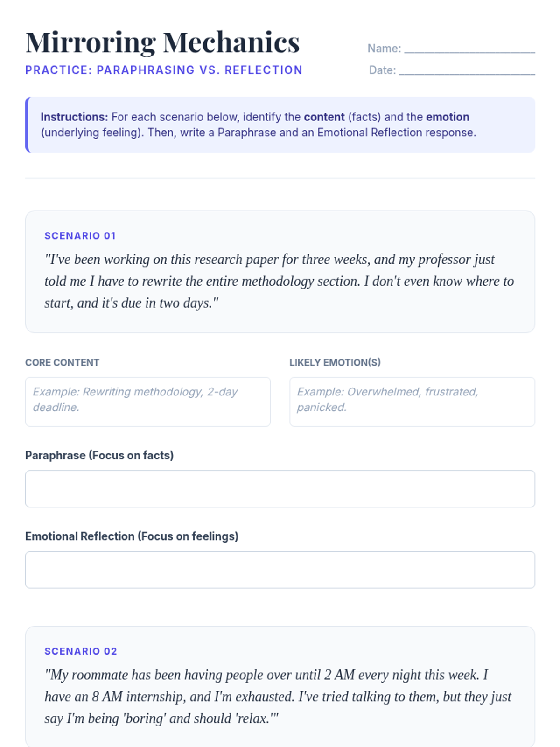
Task: Click the Paraphrase answer field
Action: [280, 489]
